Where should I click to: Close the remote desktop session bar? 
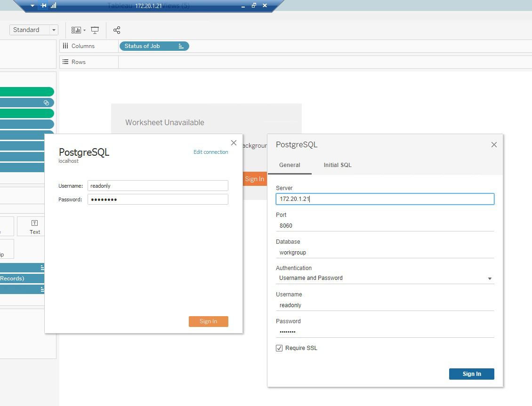[x=265, y=6]
